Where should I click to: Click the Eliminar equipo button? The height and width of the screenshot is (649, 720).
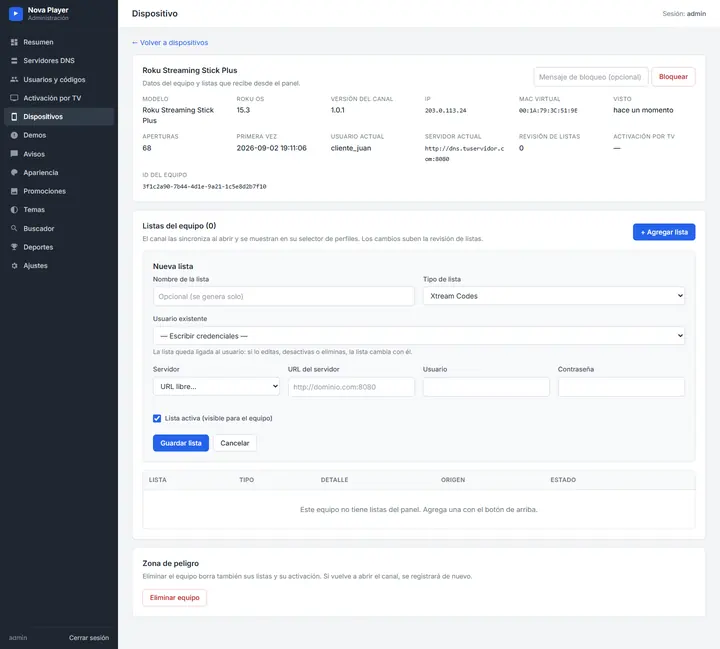click(x=174, y=598)
